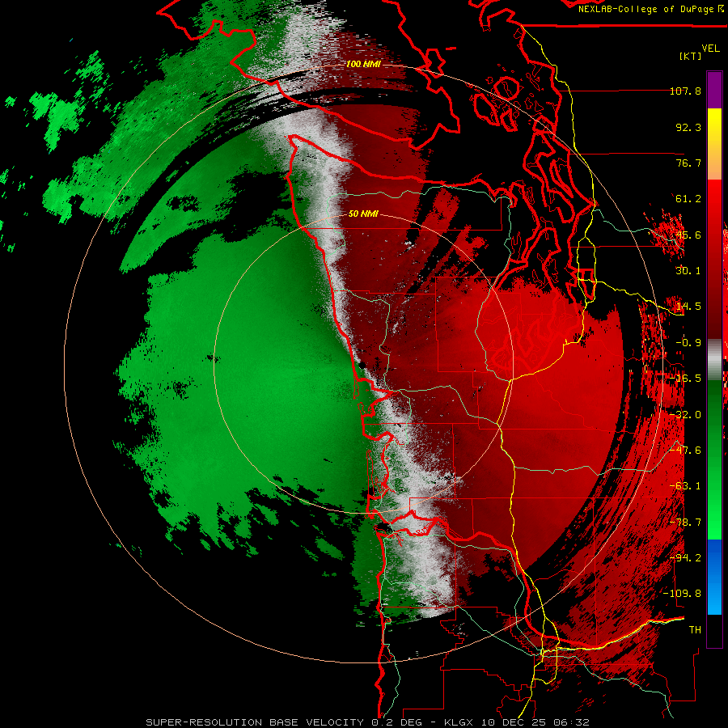The height and width of the screenshot is (728, 728).
Task: Click the -109.8 legend value
Action: (683, 594)
